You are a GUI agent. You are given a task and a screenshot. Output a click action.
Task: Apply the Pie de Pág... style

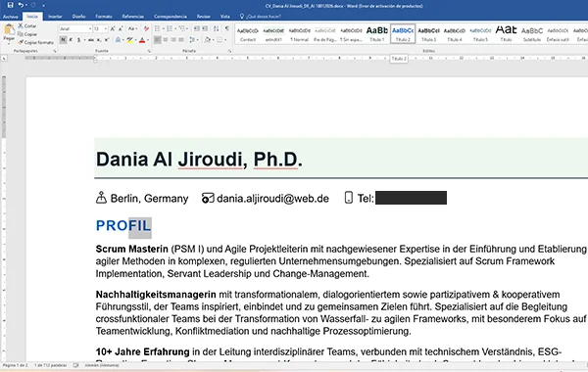(x=325, y=34)
